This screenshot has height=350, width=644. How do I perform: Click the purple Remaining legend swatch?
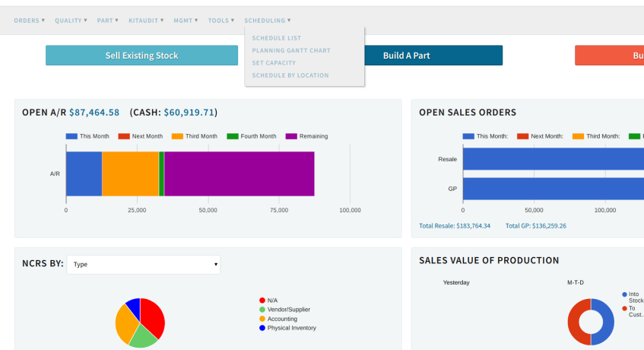coord(291,136)
